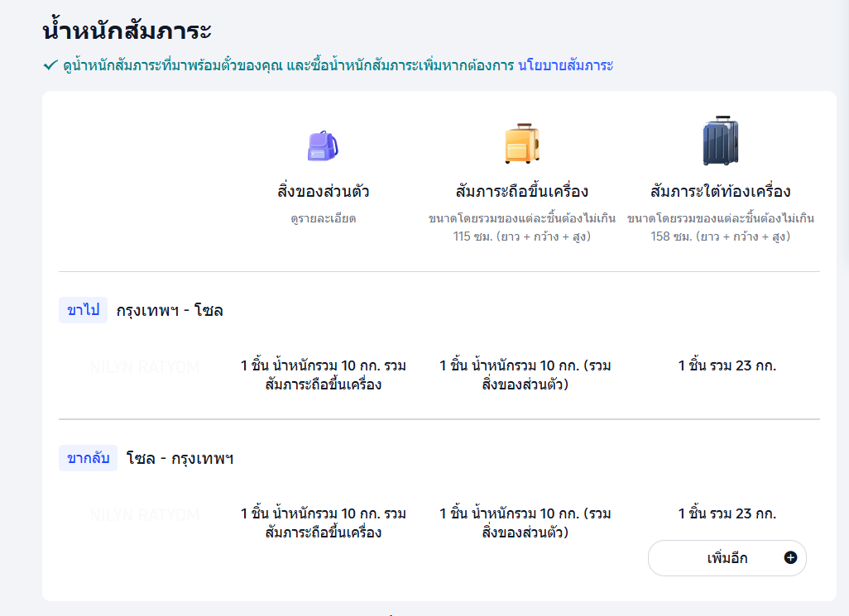This screenshot has height=616, width=849.
Task: Click the เพิ่มอีก add more button
Action: pos(727,558)
